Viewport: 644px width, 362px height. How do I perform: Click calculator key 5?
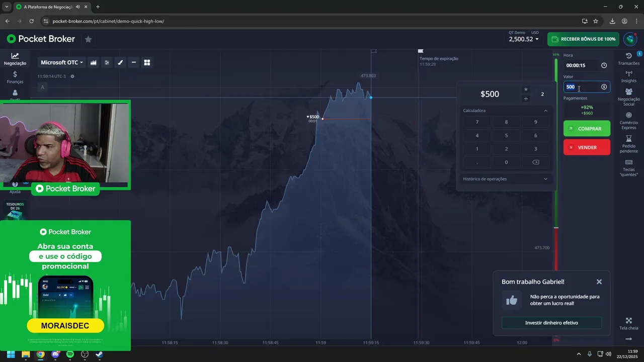[x=506, y=136]
